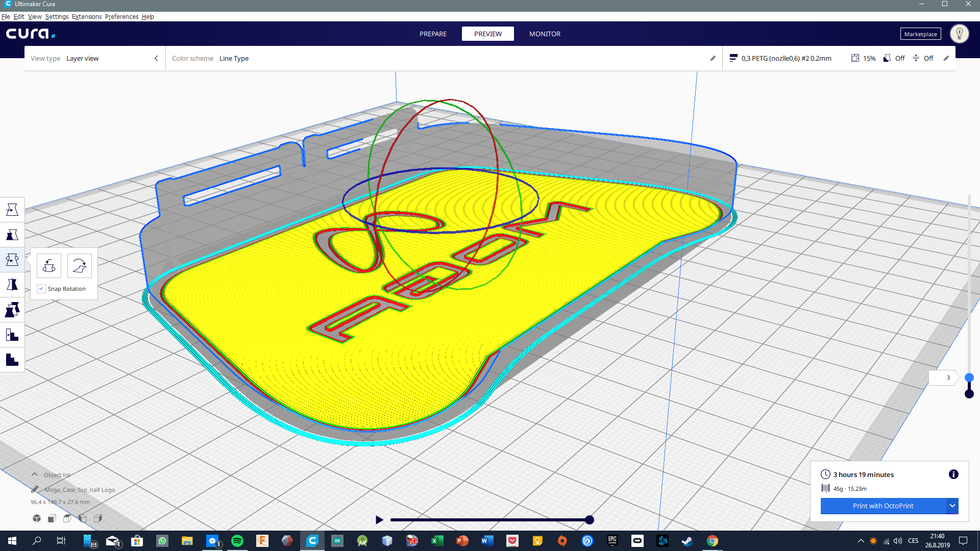Open the Extensions menu
Screen dimensions: 980x551
point(87,16)
